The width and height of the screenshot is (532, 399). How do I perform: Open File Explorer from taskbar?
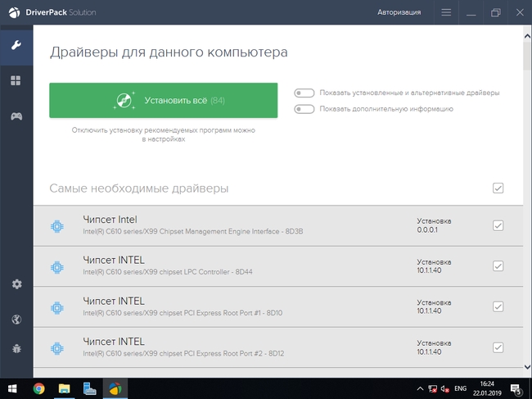pos(64,388)
